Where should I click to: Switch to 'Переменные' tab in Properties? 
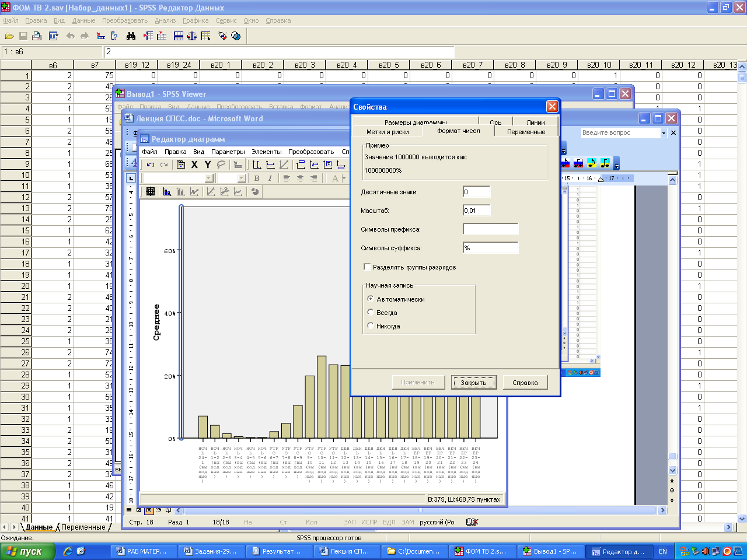(x=526, y=132)
